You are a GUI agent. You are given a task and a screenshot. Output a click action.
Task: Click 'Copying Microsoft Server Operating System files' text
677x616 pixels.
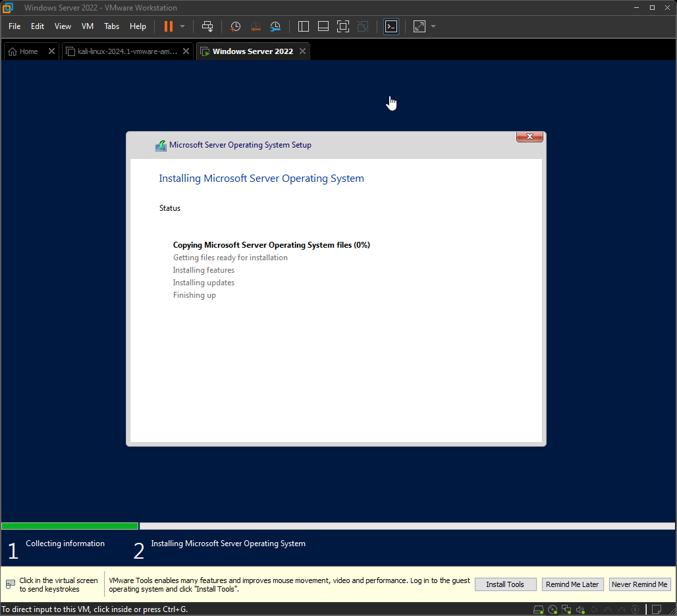[271, 245]
